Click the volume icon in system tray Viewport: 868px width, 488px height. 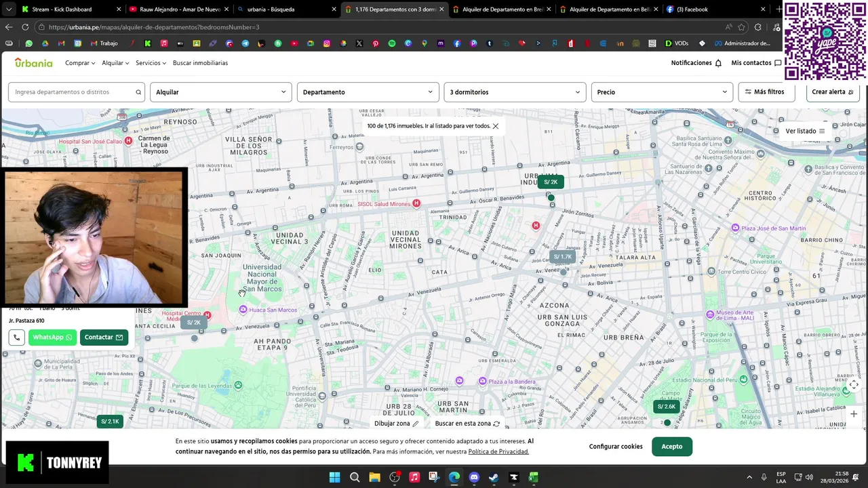[809, 477]
